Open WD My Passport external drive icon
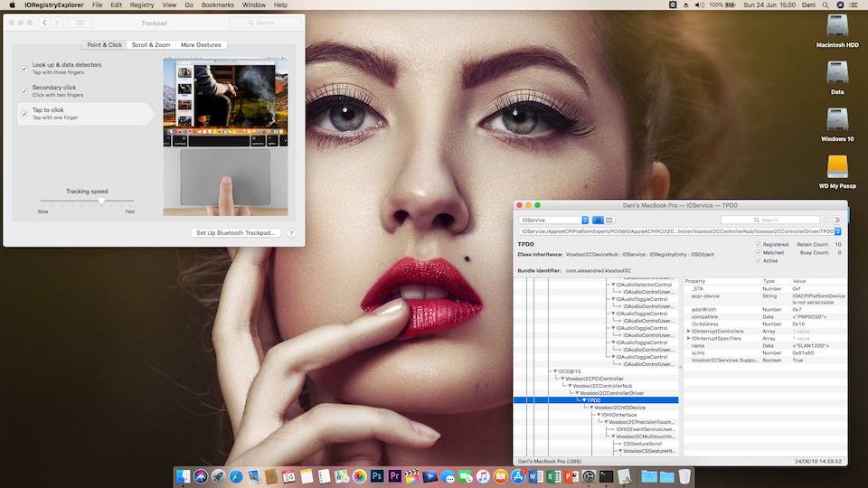 pos(837,172)
